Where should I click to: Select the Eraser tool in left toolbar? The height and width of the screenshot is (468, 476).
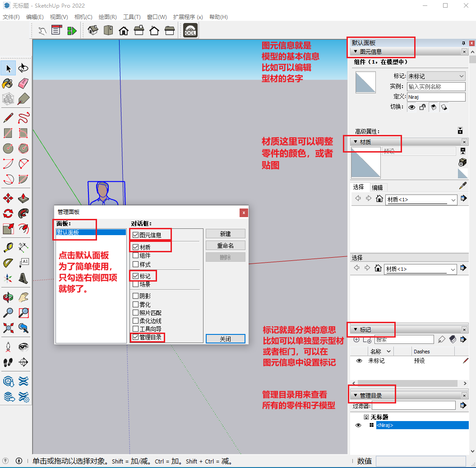[24, 83]
